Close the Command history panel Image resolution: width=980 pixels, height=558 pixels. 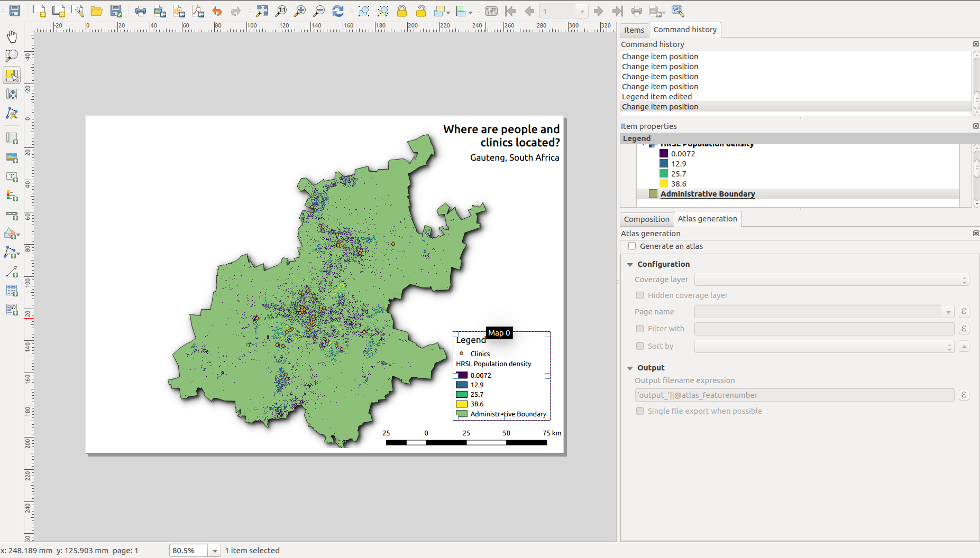[976, 44]
